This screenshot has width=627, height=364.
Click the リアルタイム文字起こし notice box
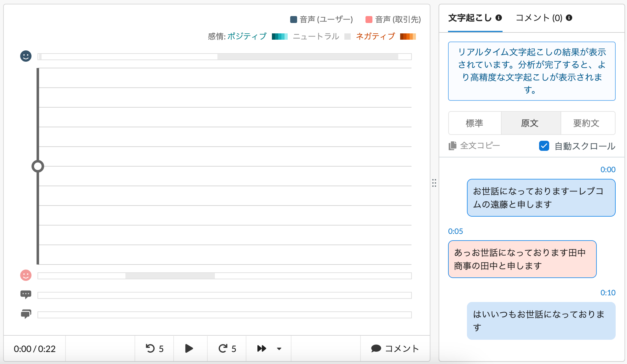[532, 71]
